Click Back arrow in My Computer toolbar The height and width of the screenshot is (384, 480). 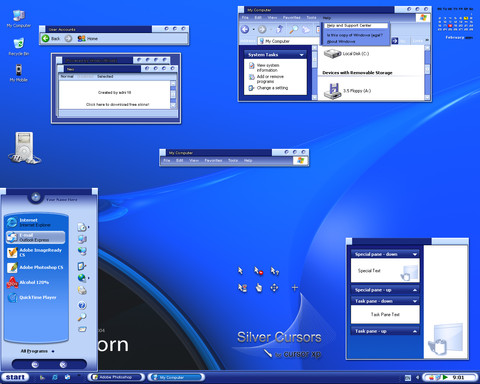coord(245,29)
